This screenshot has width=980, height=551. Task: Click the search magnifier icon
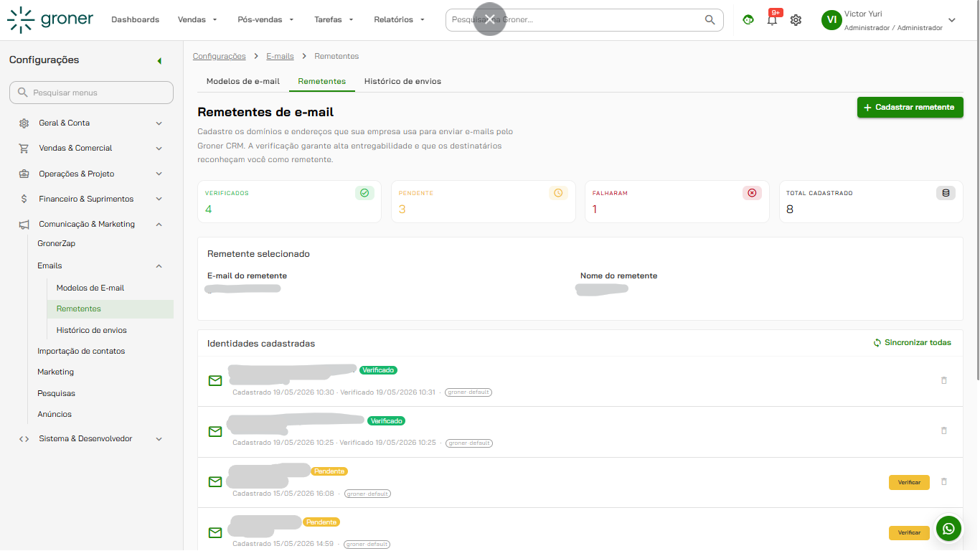[x=710, y=20]
